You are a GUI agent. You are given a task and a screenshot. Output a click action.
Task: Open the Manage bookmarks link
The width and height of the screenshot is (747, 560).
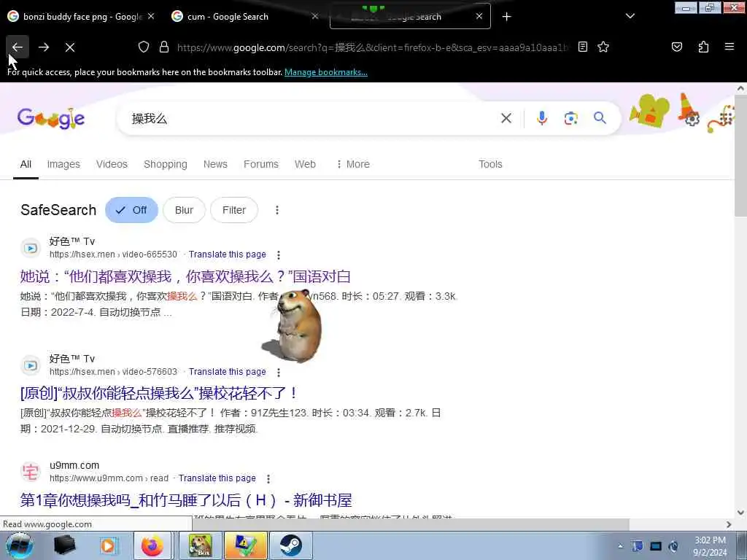[326, 72]
